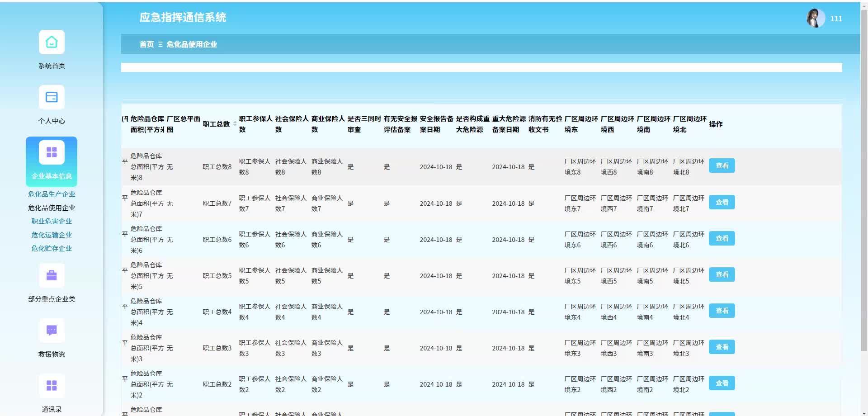The width and height of the screenshot is (868, 416).
Task: Go to 职业危害企业 submenu
Action: [x=52, y=221]
